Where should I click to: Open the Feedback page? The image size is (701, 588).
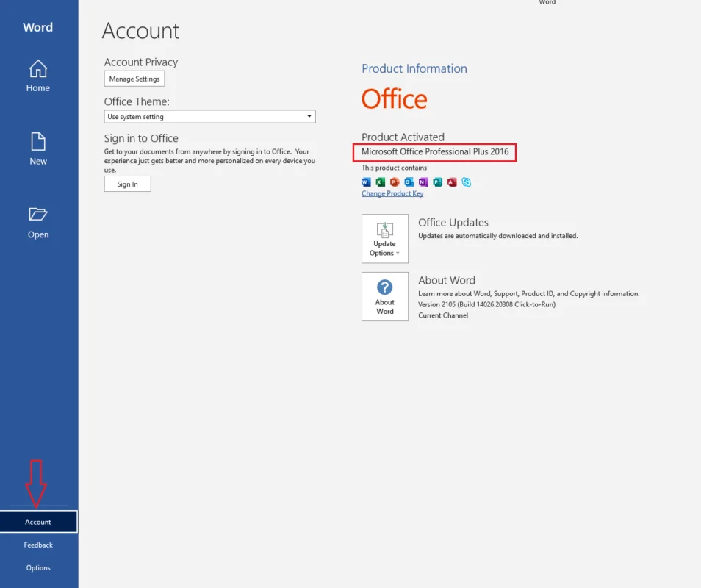tap(38, 545)
